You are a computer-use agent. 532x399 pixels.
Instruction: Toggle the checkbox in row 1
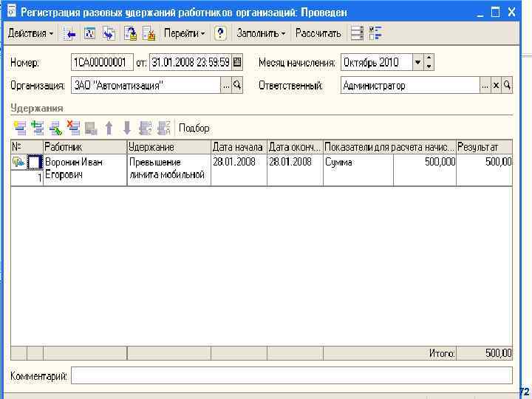click(x=35, y=162)
